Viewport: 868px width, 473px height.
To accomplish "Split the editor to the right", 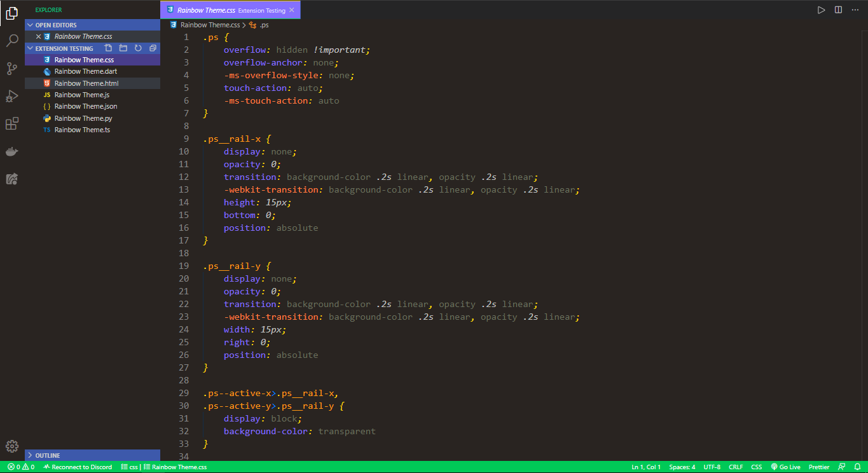I will point(838,10).
